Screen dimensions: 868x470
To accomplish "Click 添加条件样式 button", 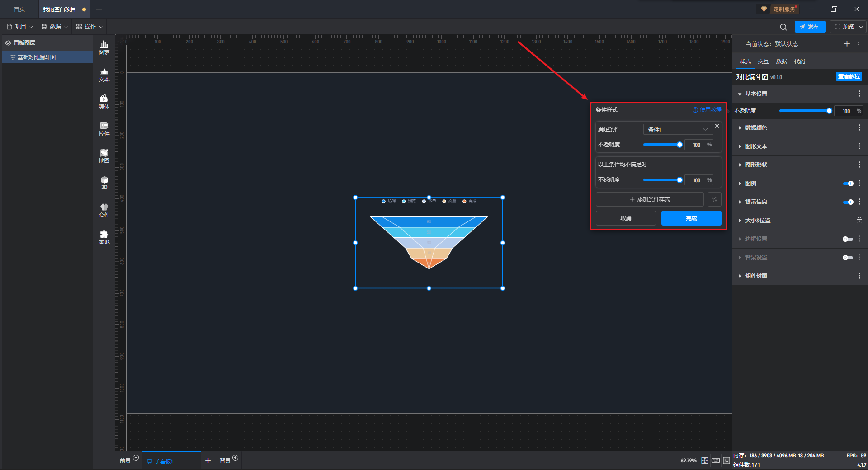I will pyautogui.click(x=650, y=199).
